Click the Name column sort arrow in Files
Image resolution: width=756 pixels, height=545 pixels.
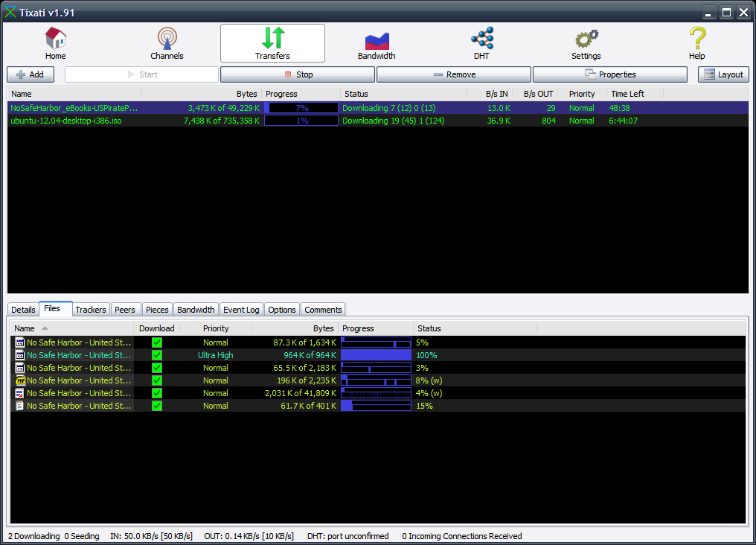click(45, 328)
